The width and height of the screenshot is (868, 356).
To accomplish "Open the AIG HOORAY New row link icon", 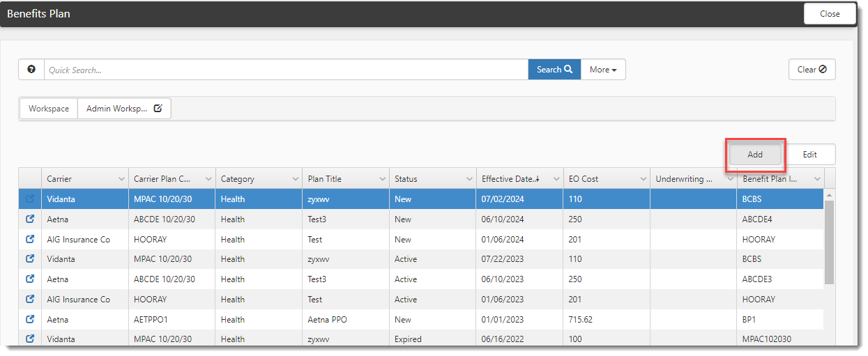I will click(30, 239).
